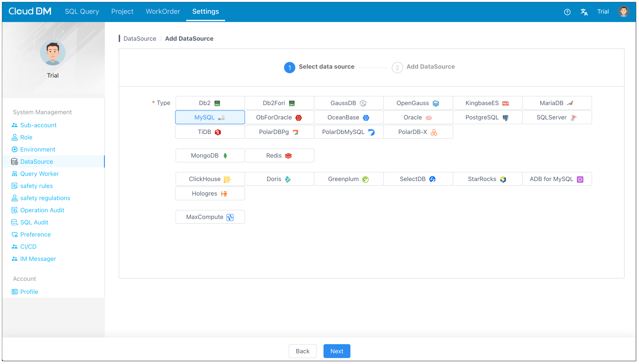Click the Next button
This screenshot has height=364, width=639.
[337, 351]
